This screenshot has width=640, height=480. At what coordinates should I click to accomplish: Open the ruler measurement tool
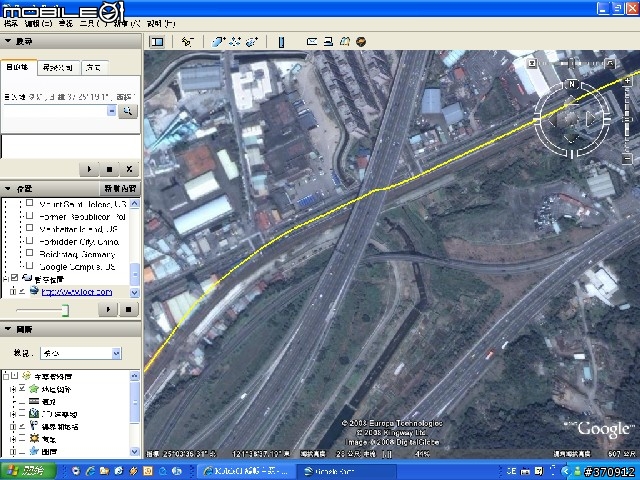point(281,42)
